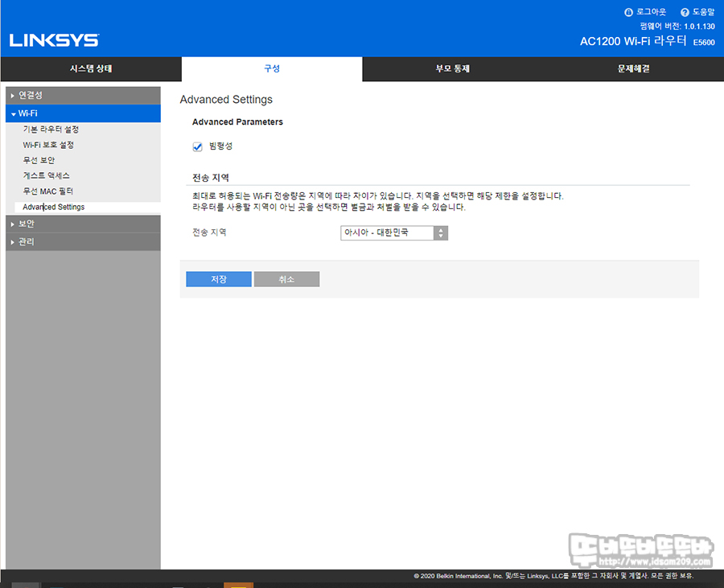Collapse the Wi-Fi sidebar section
The width and height of the screenshot is (724, 588).
tap(83, 113)
